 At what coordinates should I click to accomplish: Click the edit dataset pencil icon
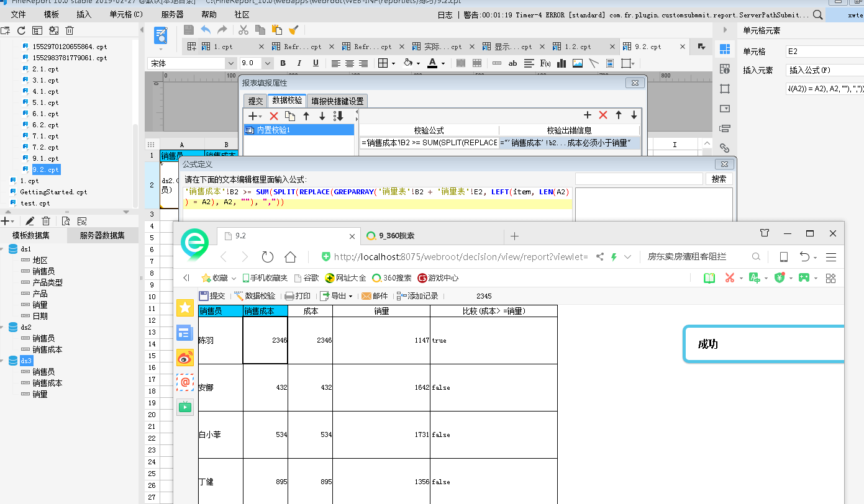pos(29,221)
